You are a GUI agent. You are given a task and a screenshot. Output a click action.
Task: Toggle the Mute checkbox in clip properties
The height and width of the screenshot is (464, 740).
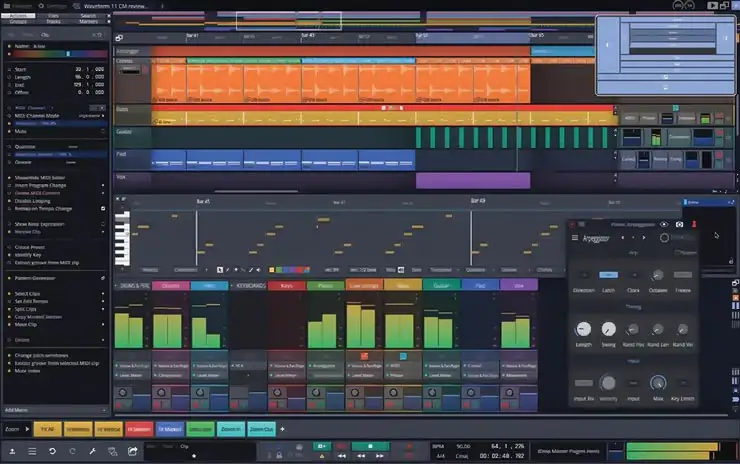103,131
